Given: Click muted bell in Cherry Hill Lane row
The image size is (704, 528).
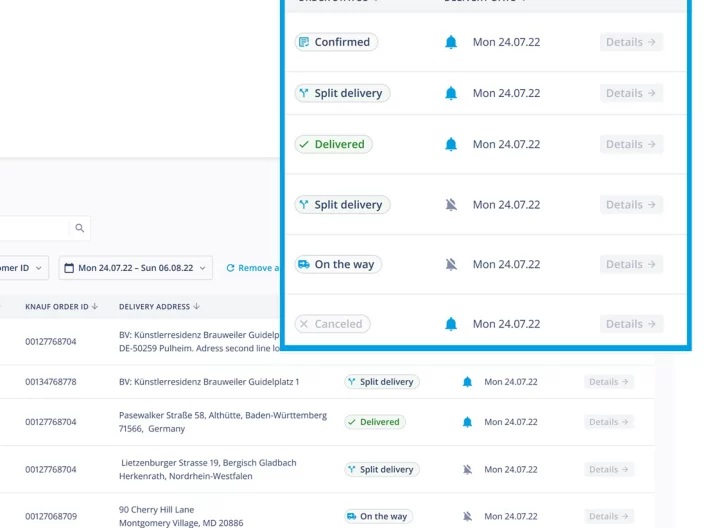Looking at the screenshot, I should click(467, 517).
